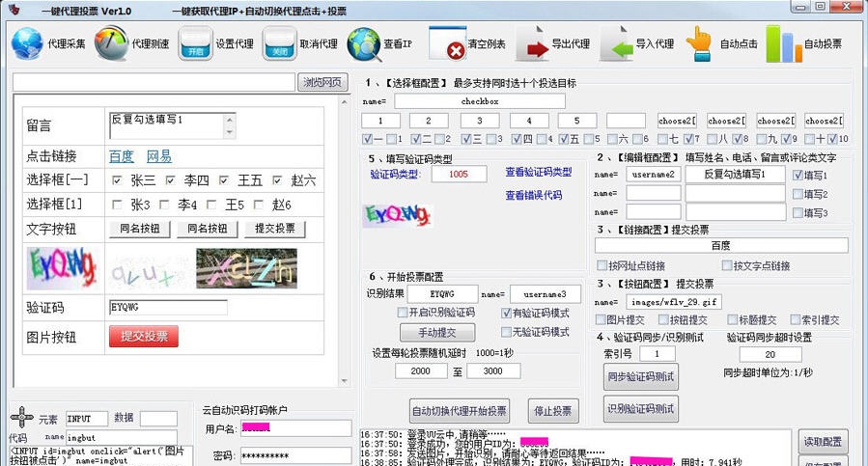Viewport: 868px width, 466px height.
Task: Check the 张3 checkbox
Action: pos(117,205)
